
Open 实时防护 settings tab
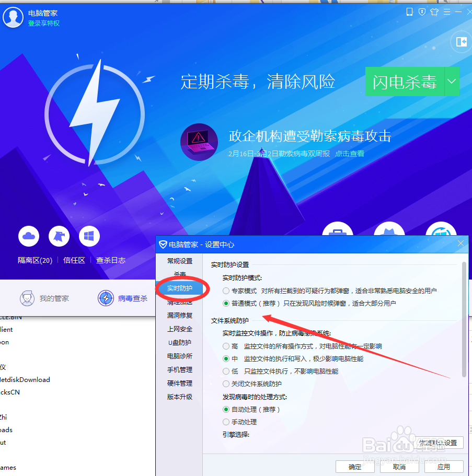(180, 288)
